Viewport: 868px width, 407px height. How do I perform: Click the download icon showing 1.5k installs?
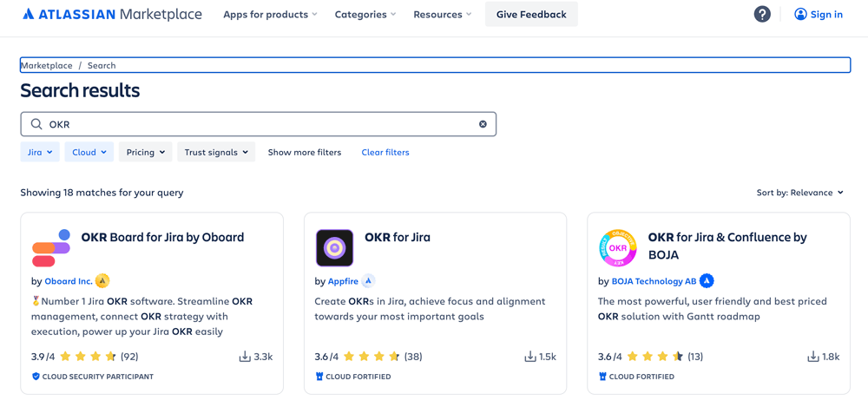[530, 357]
